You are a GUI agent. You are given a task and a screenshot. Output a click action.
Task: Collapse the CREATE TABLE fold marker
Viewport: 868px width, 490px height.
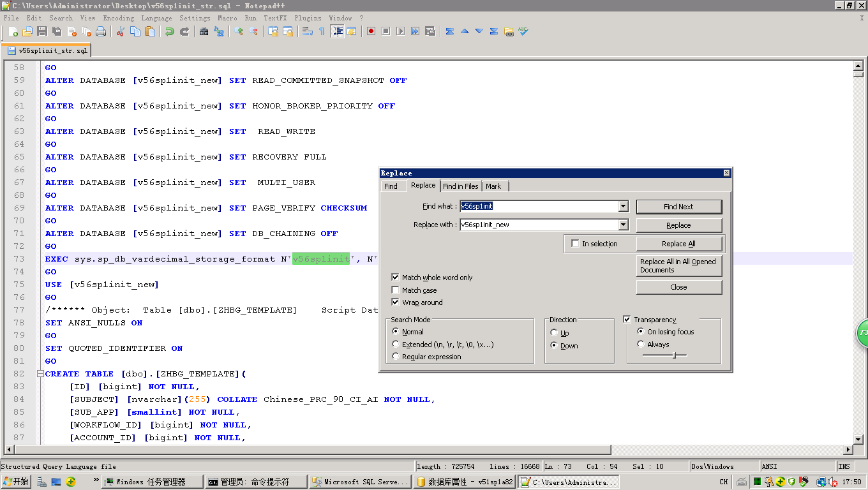[40, 374]
